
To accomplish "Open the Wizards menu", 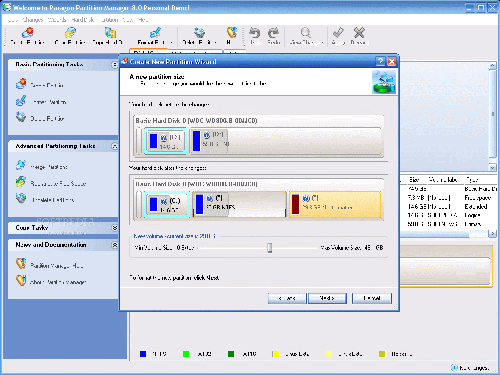I will point(57,20).
